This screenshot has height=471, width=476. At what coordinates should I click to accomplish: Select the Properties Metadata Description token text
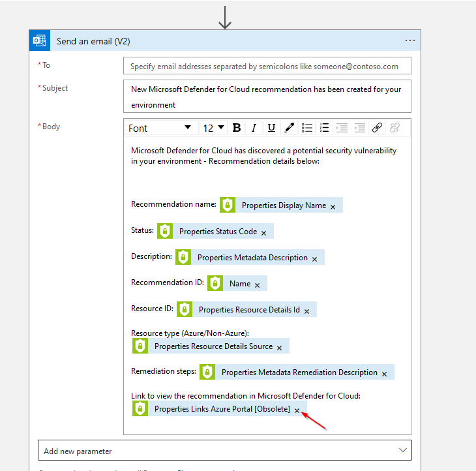252,258
